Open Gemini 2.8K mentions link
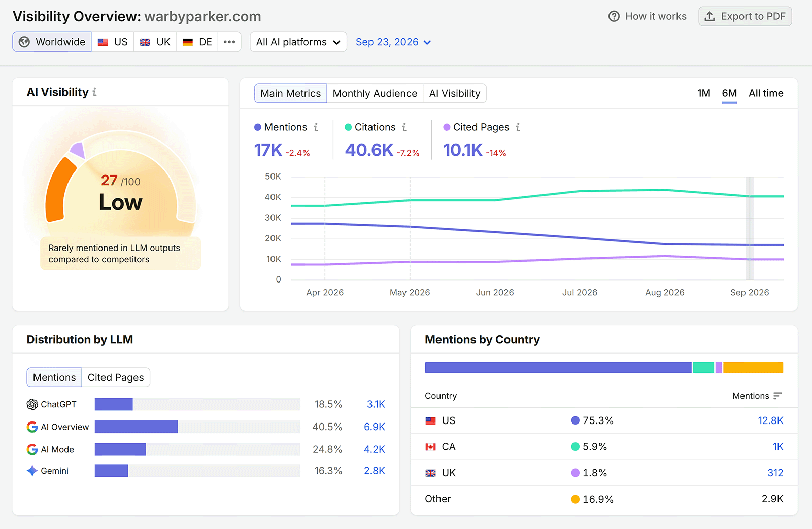The width and height of the screenshot is (812, 529). click(375, 471)
